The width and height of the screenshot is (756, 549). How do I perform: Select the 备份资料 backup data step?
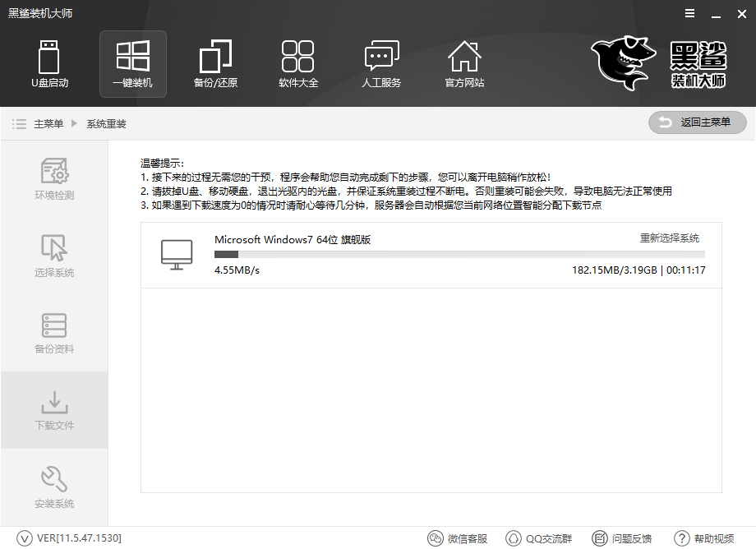click(x=53, y=332)
